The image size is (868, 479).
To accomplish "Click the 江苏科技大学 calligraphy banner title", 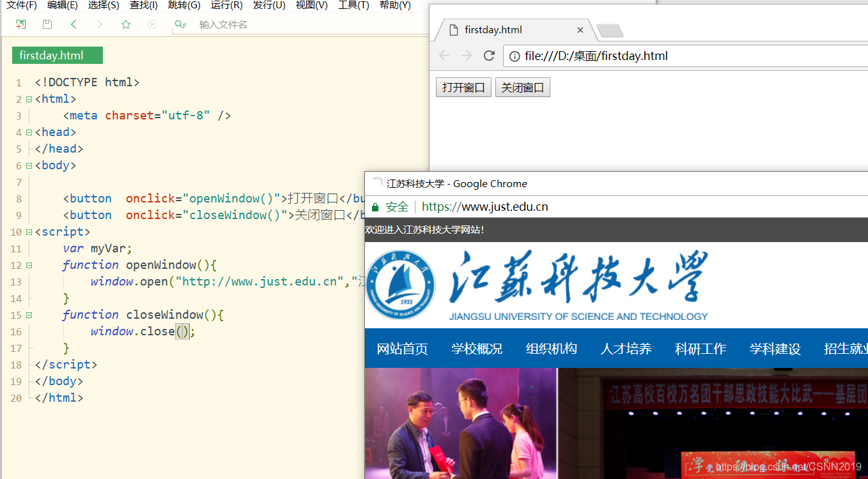I will point(578,277).
